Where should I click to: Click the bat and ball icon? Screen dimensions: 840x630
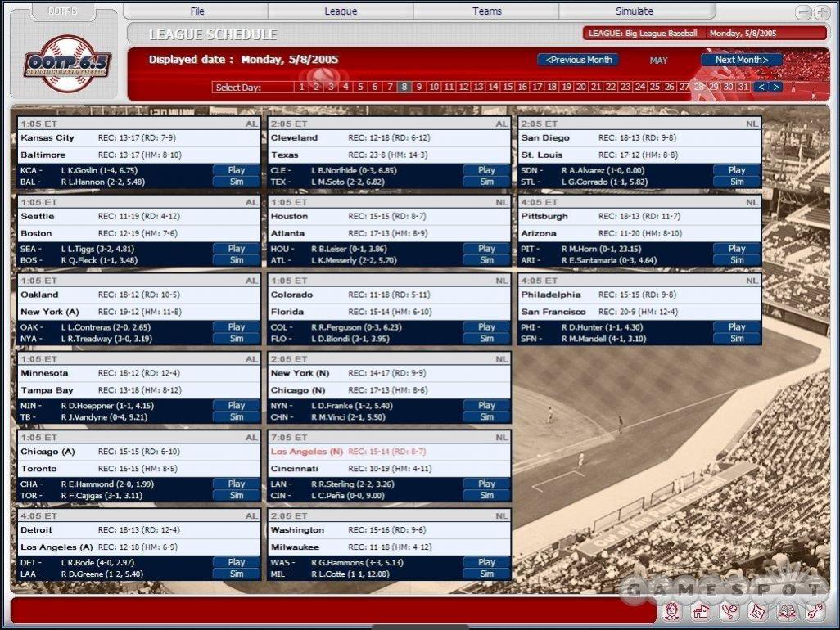[x=729, y=610]
